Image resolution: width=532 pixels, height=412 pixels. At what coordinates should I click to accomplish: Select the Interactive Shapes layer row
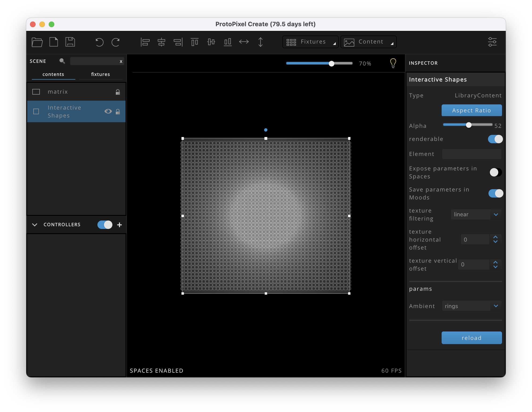(76, 111)
